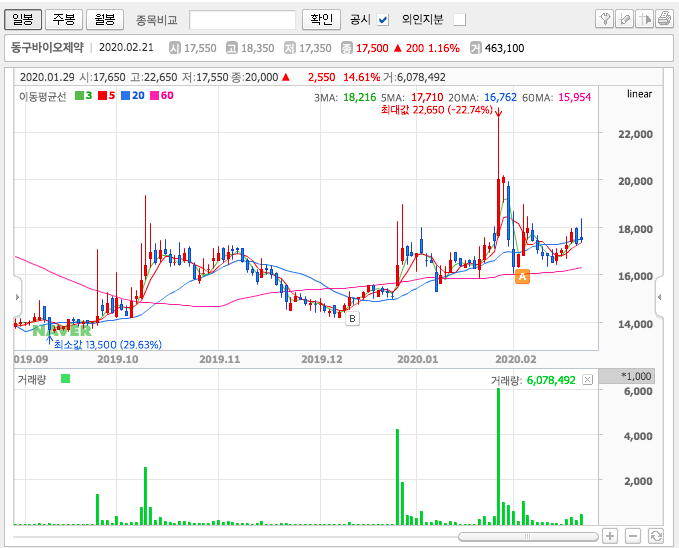Expand the right side panel arrow
679x548 pixels.
point(659,297)
